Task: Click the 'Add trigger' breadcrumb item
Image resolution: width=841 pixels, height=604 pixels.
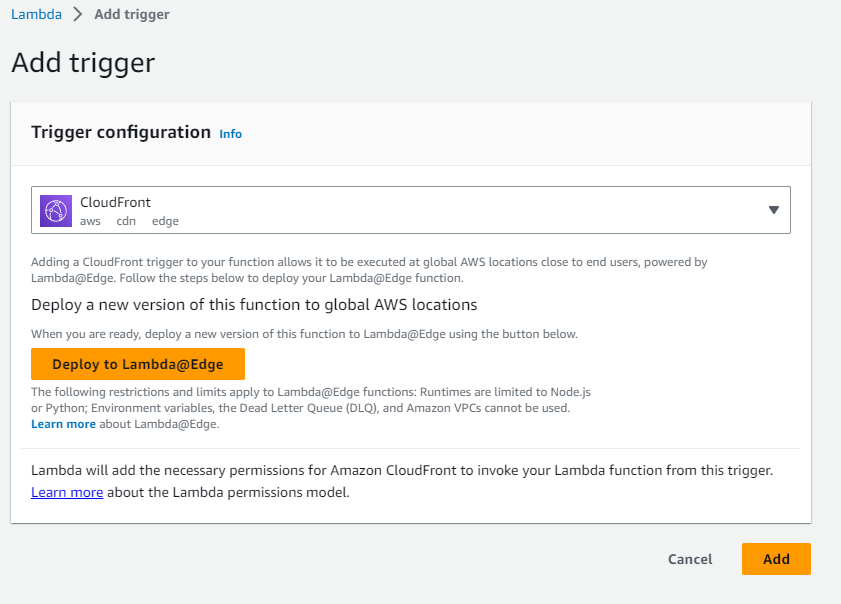Action: pos(131,15)
